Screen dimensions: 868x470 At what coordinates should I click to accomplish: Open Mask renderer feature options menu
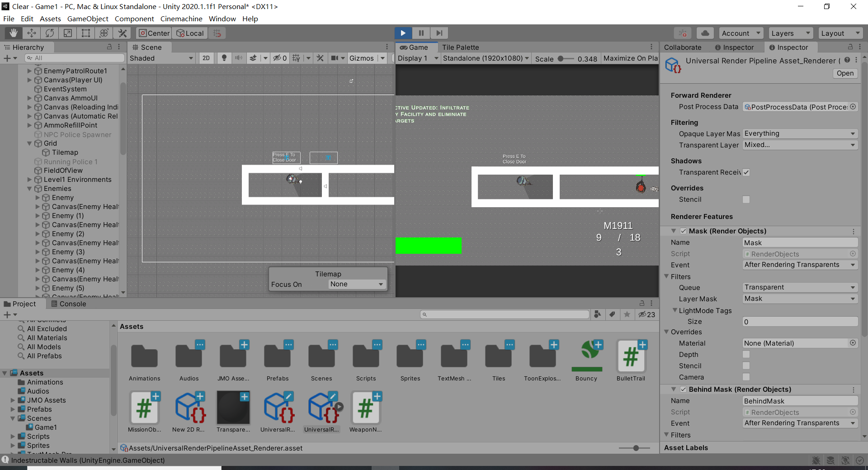[x=854, y=231]
